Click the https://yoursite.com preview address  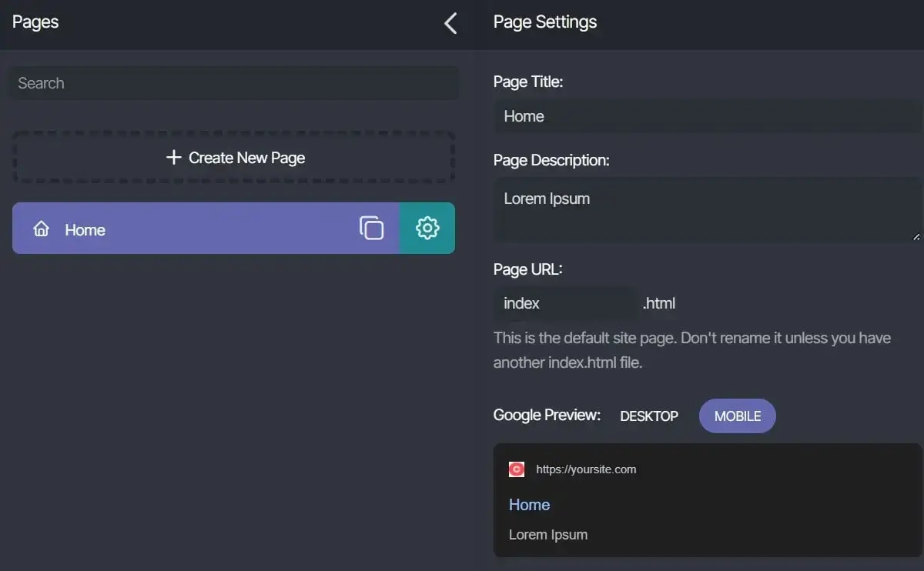(586, 469)
